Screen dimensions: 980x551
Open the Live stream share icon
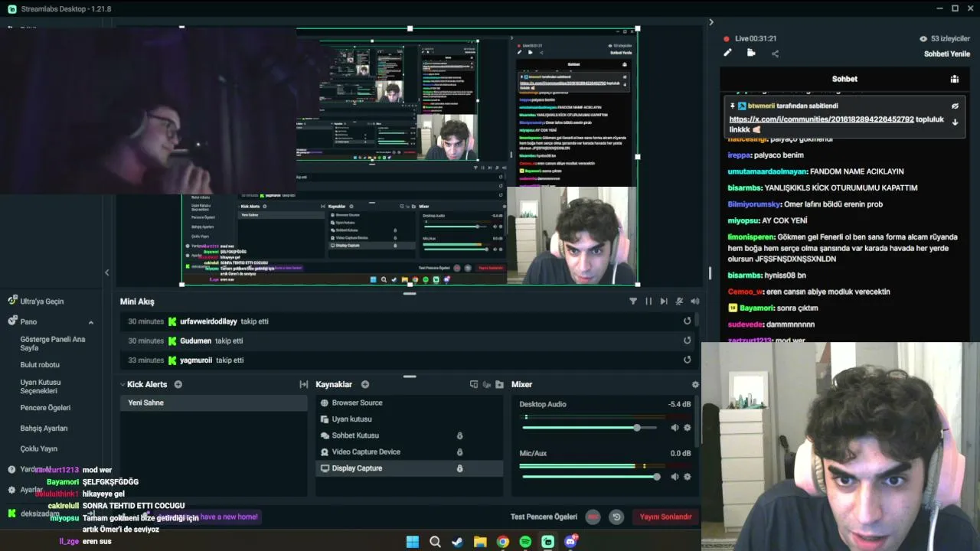[x=775, y=54]
